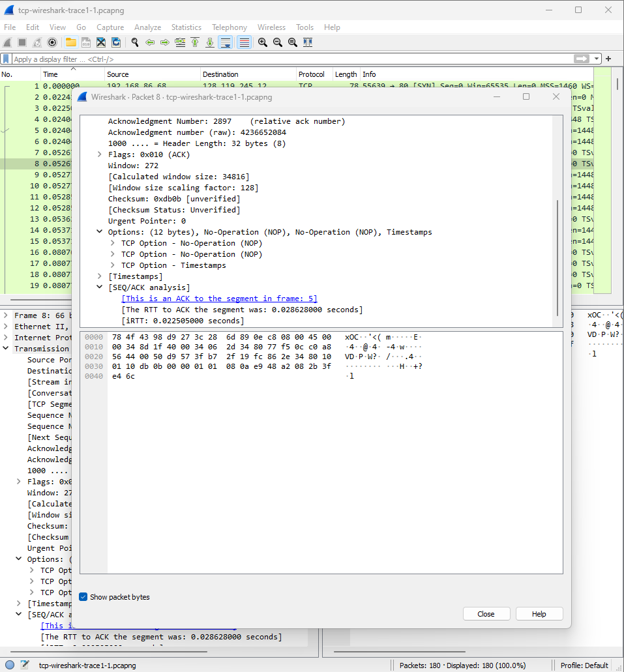
Task: Click the plus add filter button
Action: pyautogui.click(x=608, y=59)
